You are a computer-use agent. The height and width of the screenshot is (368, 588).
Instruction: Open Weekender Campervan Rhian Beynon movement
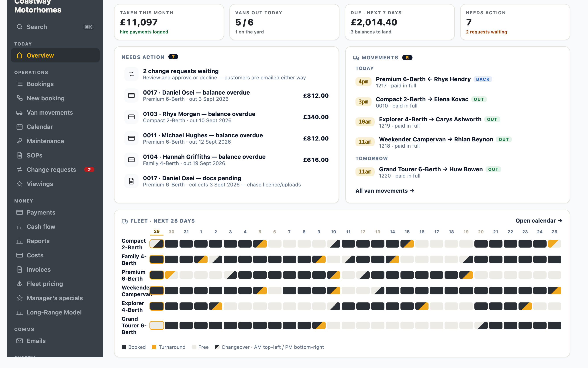coord(457,142)
